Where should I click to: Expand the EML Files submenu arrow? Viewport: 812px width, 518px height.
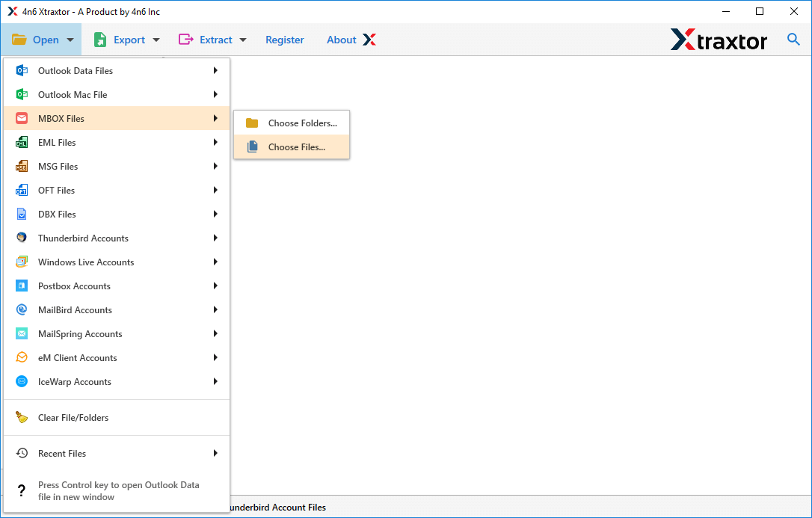pyautogui.click(x=215, y=143)
